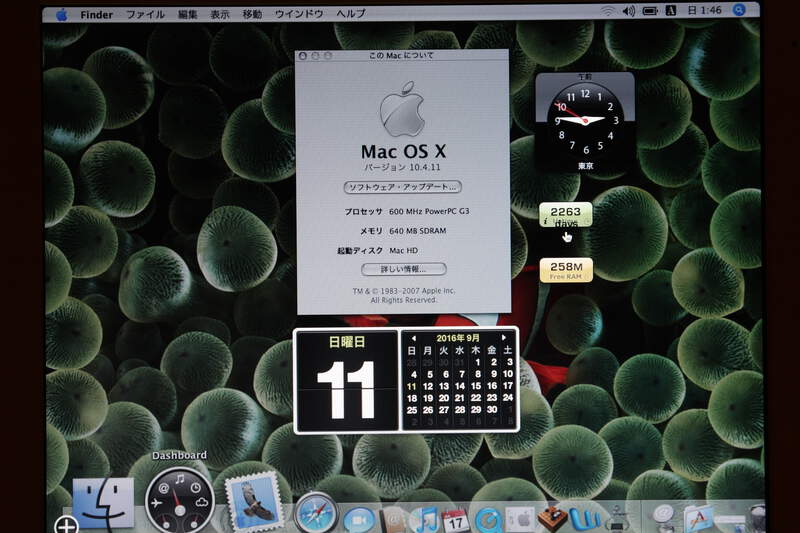Viewport: 800px width, 533px height.
Task: Open the ヘルプ menu
Action: coord(351,14)
